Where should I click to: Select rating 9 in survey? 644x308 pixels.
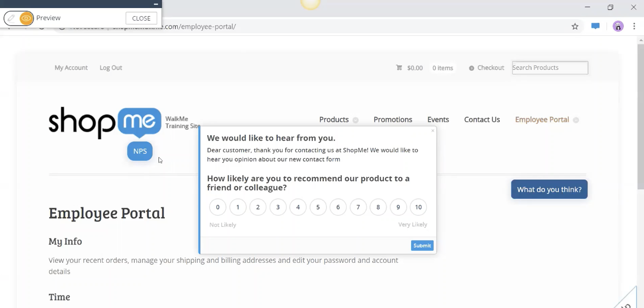(x=398, y=207)
